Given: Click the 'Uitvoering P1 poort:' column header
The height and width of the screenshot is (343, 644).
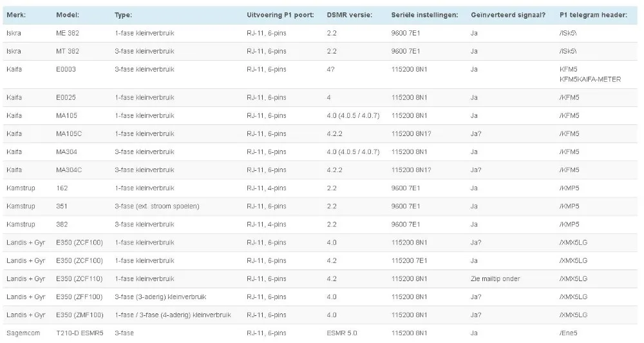Looking at the screenshot, I should coord(280,15).
